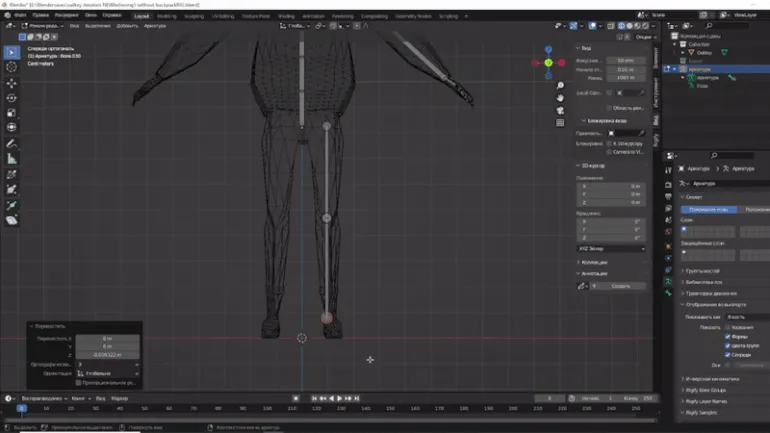Select the Rotate tool in left toolbar

(12, 98)
